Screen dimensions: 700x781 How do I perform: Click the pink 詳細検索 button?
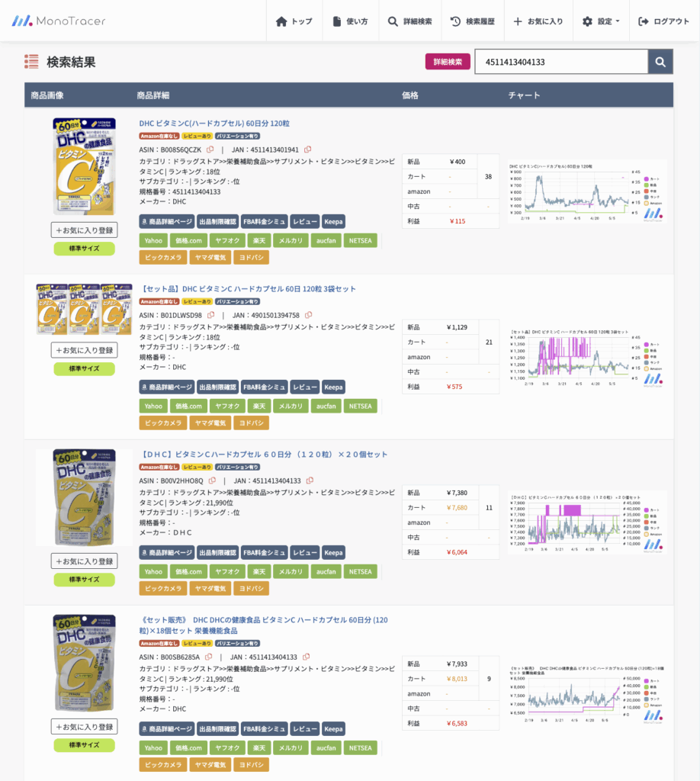click(448, 62)
